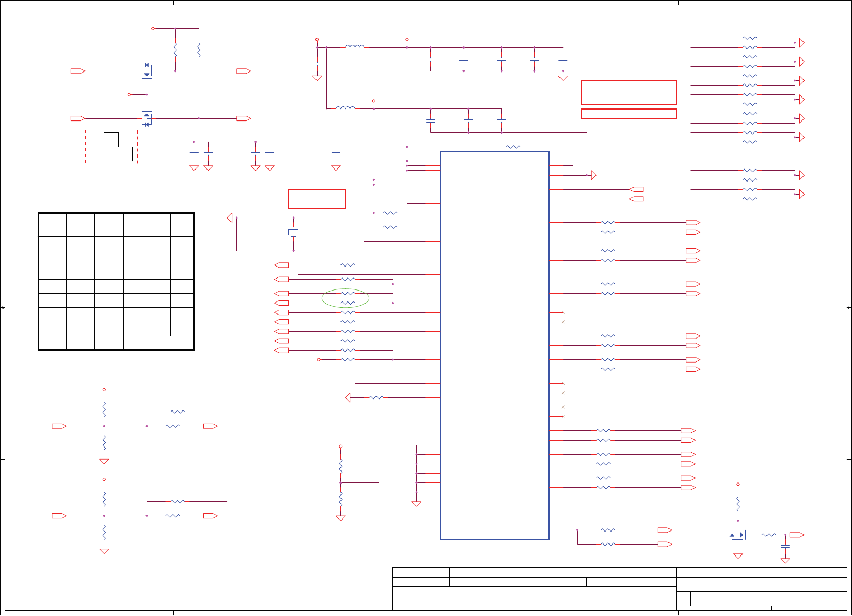The height and width of the screenshot is (616, 852).
Task: Select the upper inductor on the power rail
Action: tap(355, 46)
